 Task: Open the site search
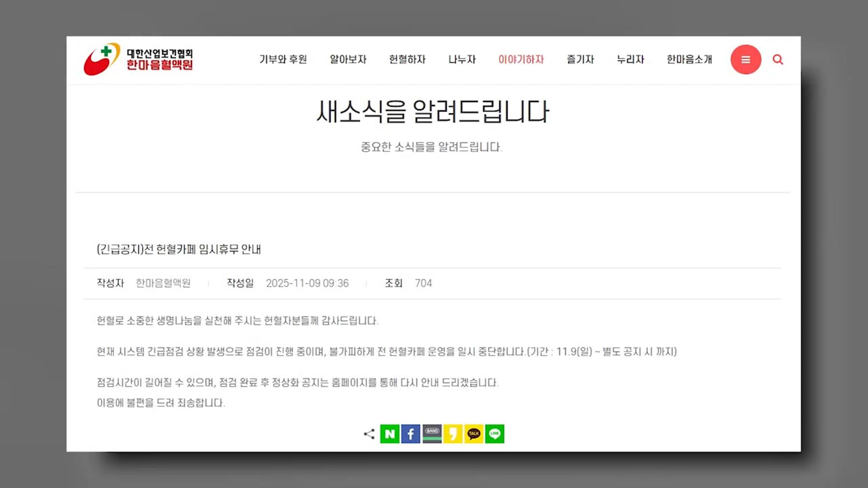(x=778, y=59)
